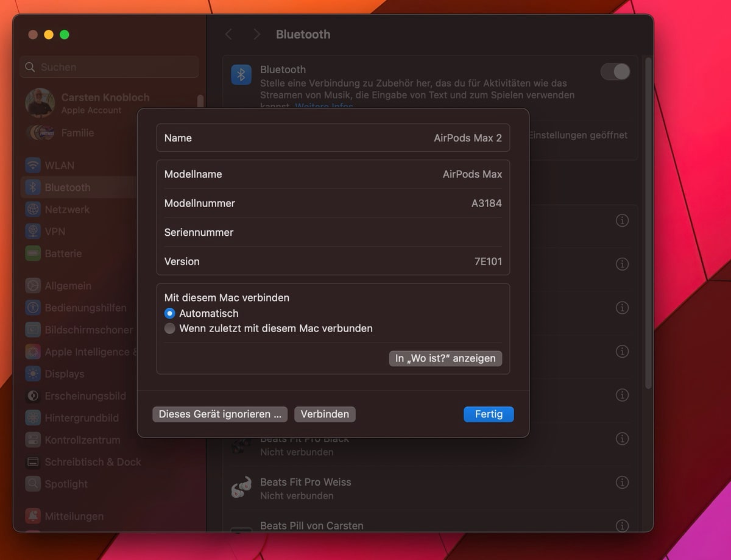Open Netzwerk settings via globe icon
731x560 pixels.
click(x=33, y=209)
